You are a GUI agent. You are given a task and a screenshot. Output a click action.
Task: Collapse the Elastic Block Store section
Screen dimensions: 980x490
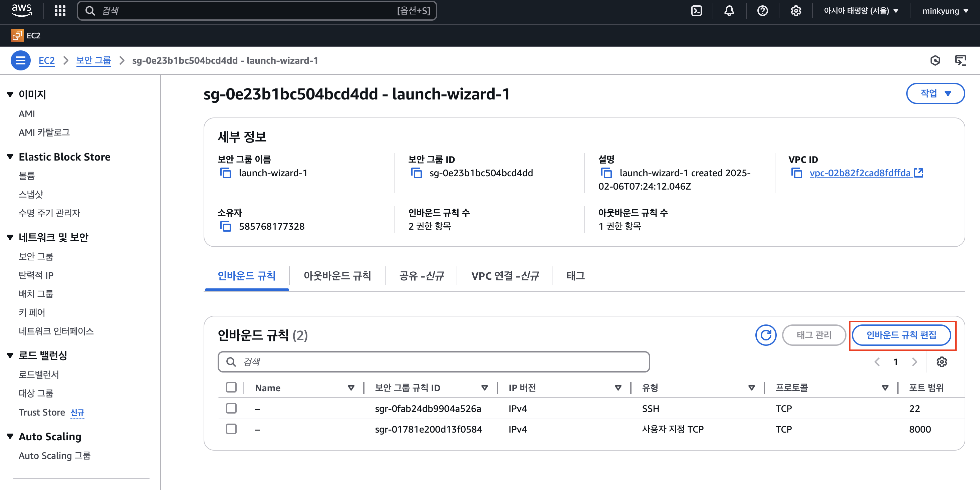tap(10, 157)
